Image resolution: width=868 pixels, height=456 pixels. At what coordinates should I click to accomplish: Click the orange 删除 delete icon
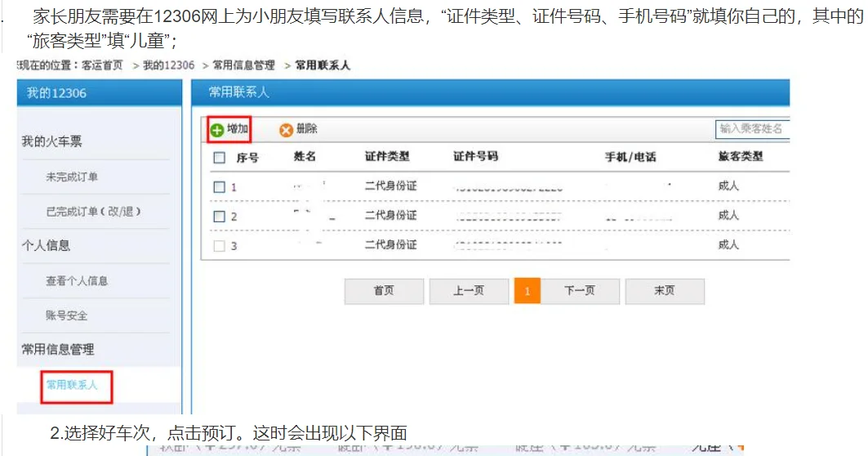(286, 130)
